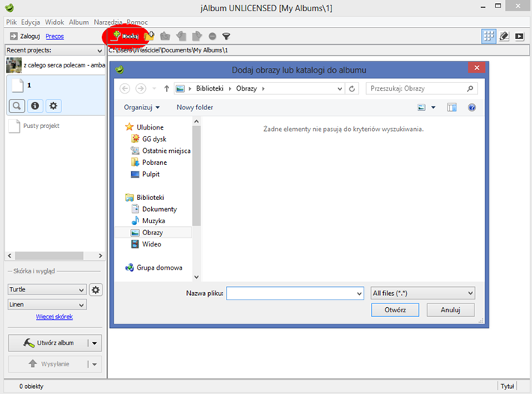The width and height of the screenshot is (532, 394).
Task: Click the Zaloguj sign-in button
Action: pyautogui.click(x=25, y=36)
